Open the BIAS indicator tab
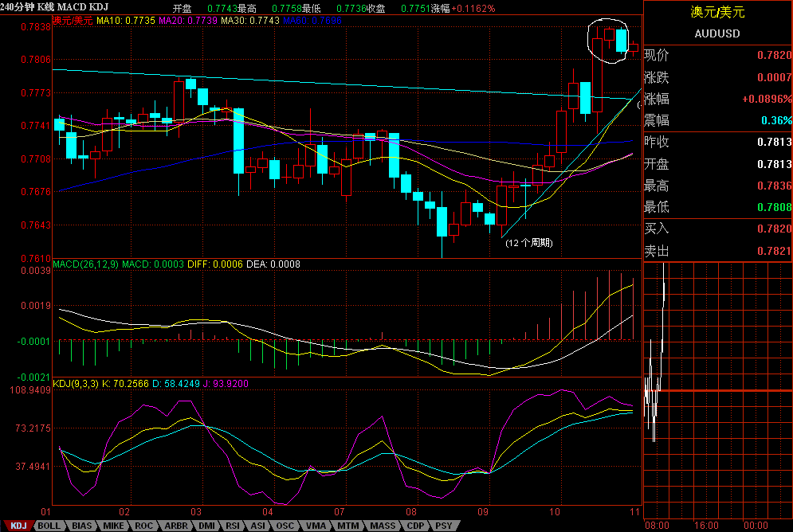 pyautogui.click(x=82, y=526)
